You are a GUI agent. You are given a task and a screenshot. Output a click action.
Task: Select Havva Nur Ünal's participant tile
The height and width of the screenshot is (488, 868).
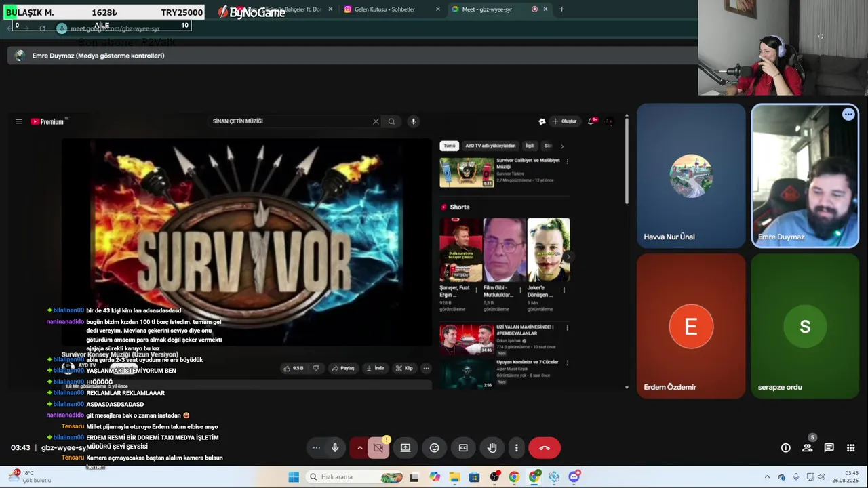pos(691,176)
